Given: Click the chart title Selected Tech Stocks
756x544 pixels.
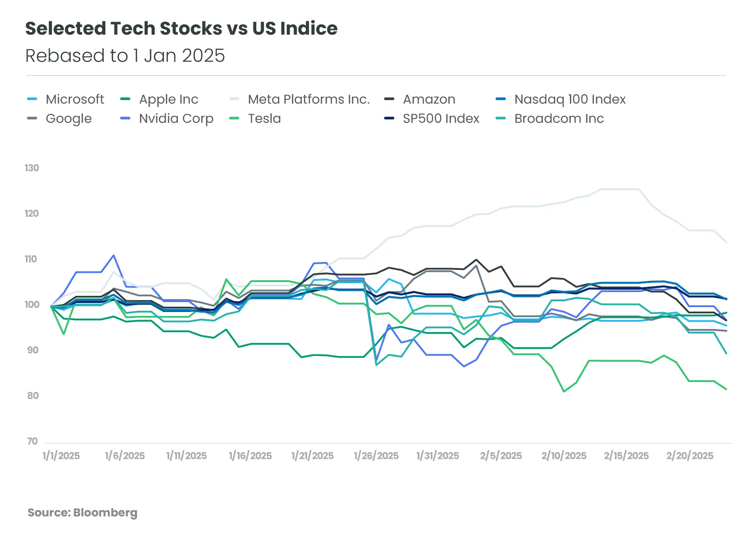Looking at the screenshot, I should click(x=181, y=28).
